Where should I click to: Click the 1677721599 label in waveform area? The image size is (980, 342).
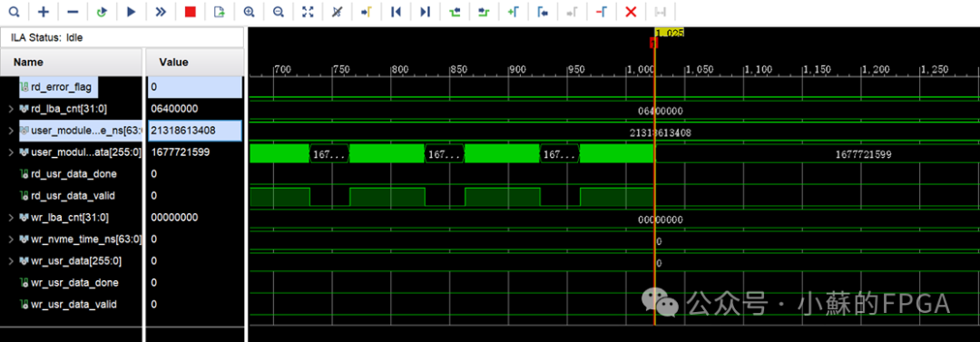tap(863, 154)
